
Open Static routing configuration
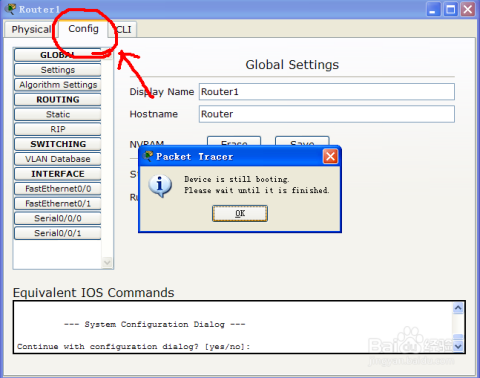click(58, 114)
